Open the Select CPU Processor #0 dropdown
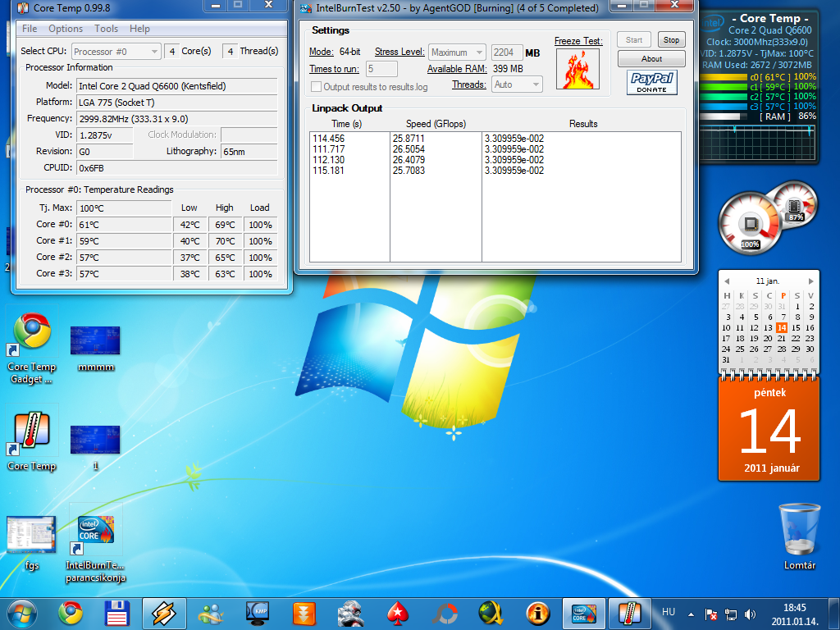Viewport: 840px width, 630px height. coord(116,52)
